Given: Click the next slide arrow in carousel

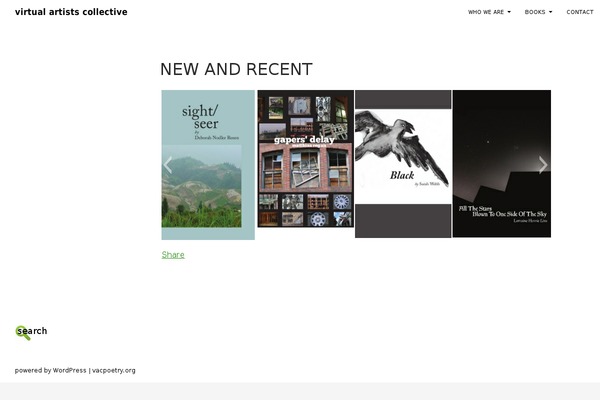Looking at the screenshot, I should (x=543, y=165).
